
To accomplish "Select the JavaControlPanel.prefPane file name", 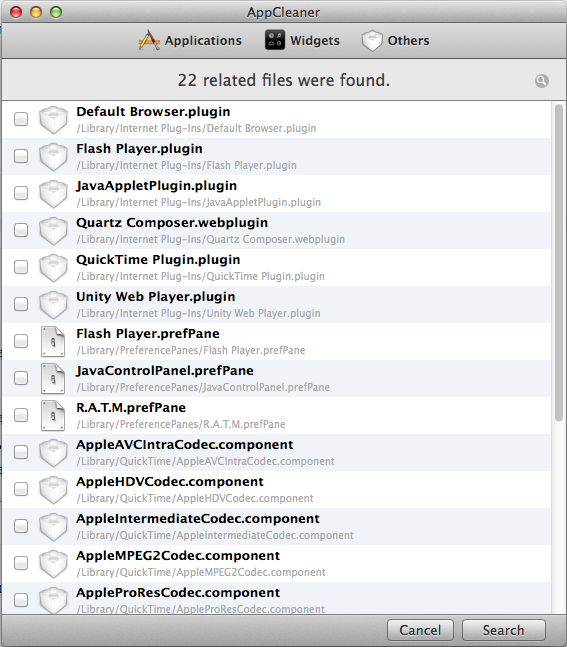I will pyautogui.click(x=165, y=371).
